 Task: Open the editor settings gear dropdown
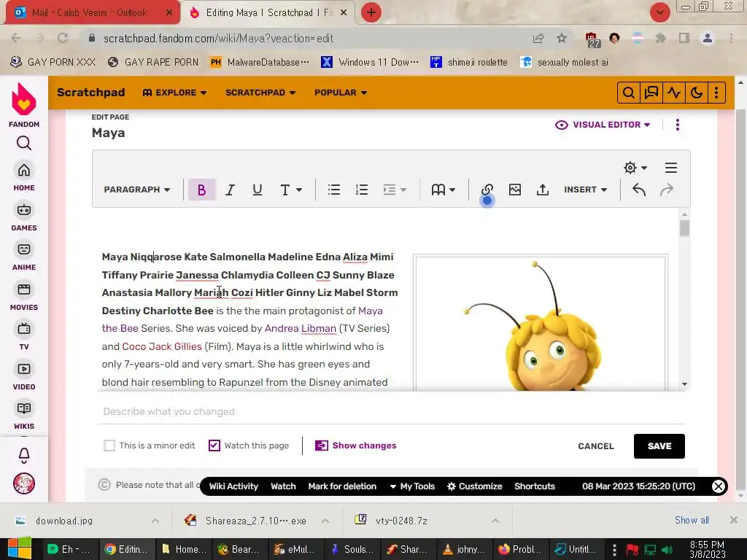635,168
